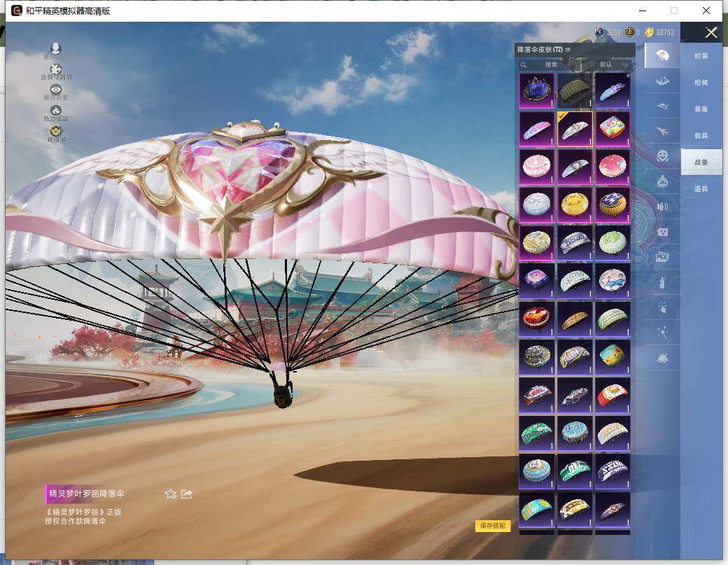Image resolution: width=728 pixels, height=565 pixels.
Task: Click the yellow 保存搭配 button
Action: tap(493, 526)
